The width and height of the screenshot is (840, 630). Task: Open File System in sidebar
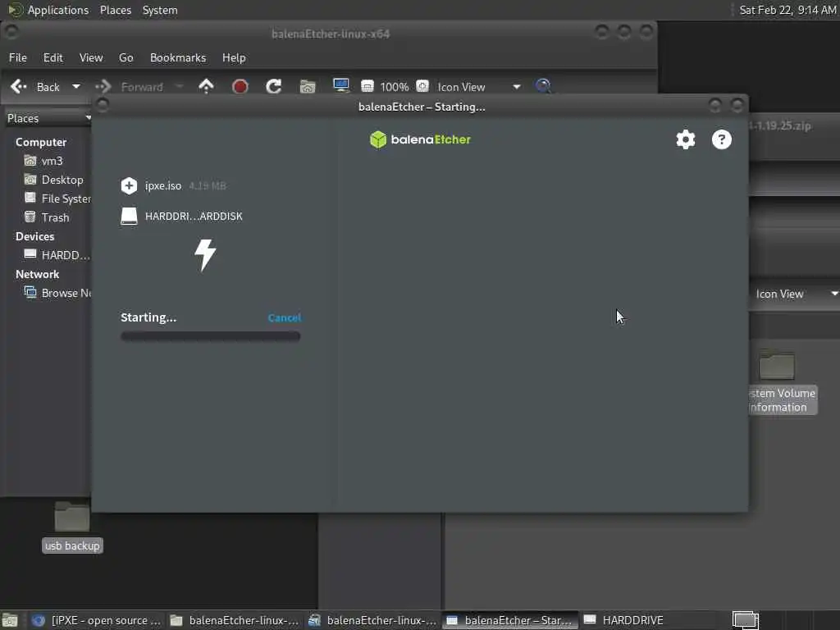(57, 199)
